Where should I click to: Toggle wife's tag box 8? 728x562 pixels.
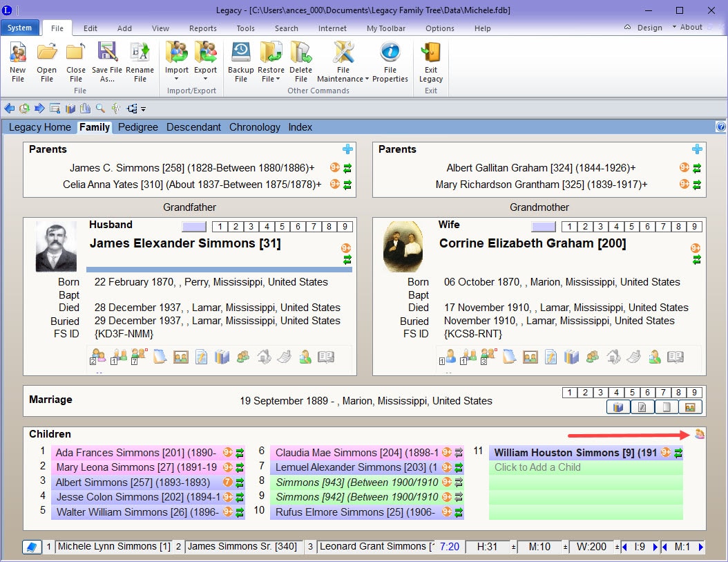(678, 226)
